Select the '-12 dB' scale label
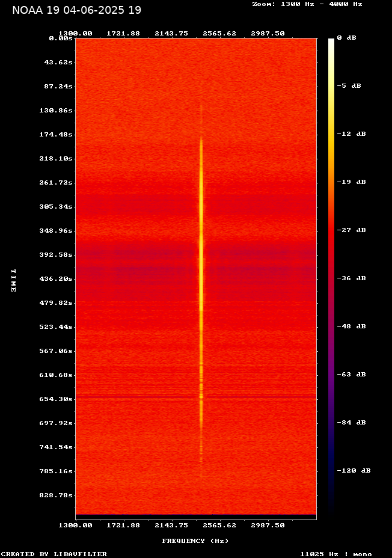This screenshot has width=392, height=558. pyautogui.click(x=352, y=134)
